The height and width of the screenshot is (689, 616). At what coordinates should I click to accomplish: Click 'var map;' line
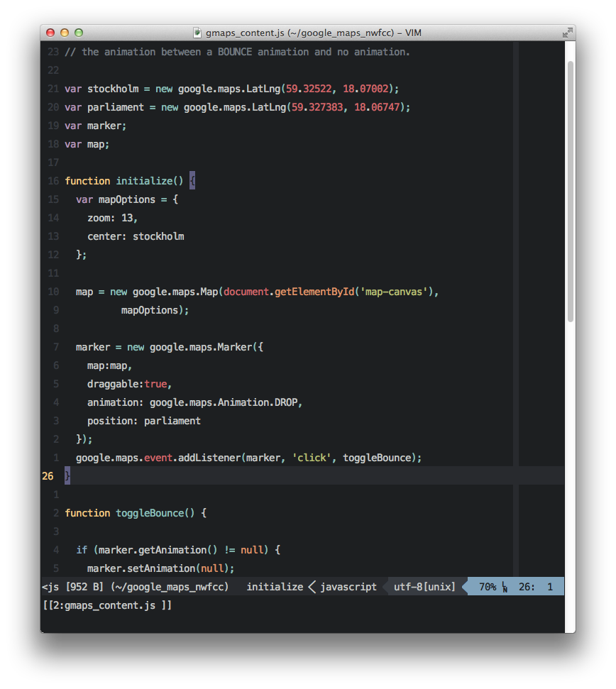[87, 144]
